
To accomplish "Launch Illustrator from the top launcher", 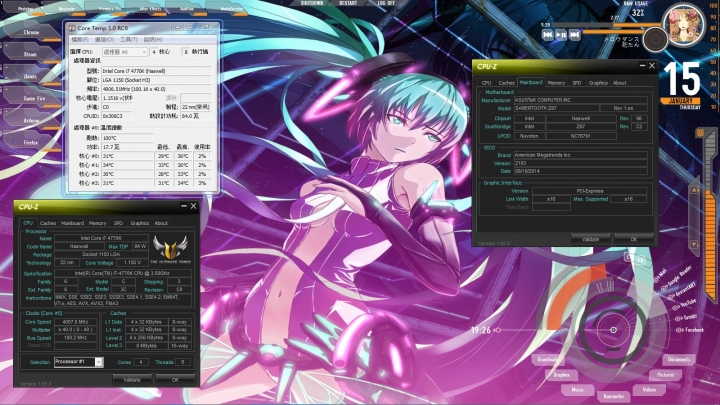I will (x=67, y=9).
